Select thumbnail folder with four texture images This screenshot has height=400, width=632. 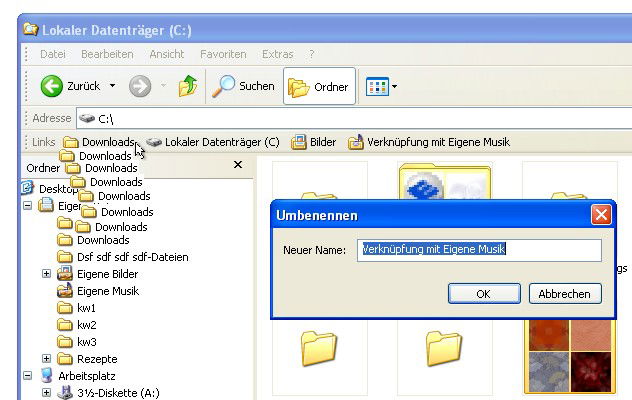click(570, 356)
